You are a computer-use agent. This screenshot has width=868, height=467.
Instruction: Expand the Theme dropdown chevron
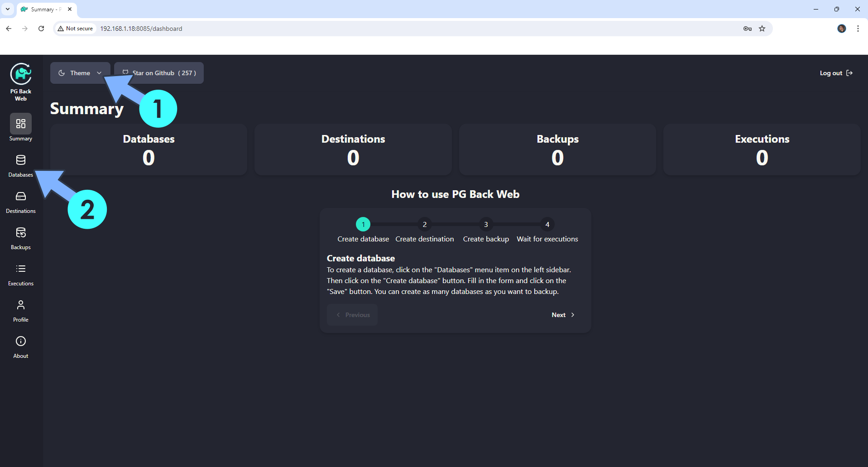coord(99,73)
